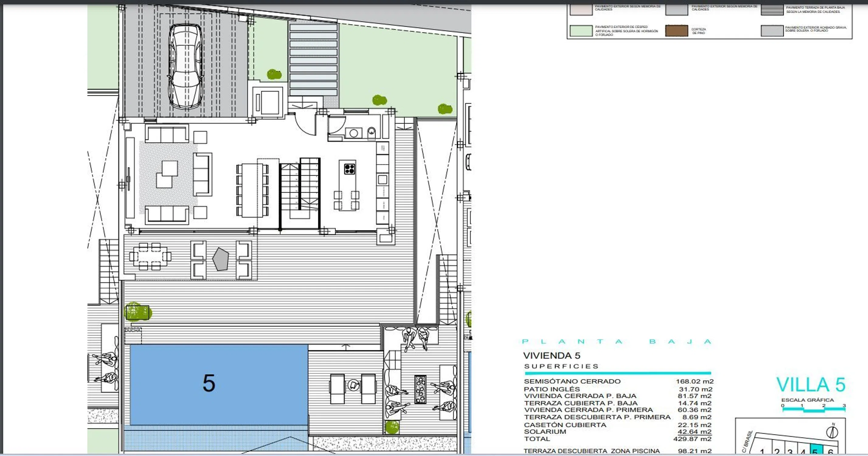
Task: Click the indoor dining table with chairs
Action: tap(252, 190)
